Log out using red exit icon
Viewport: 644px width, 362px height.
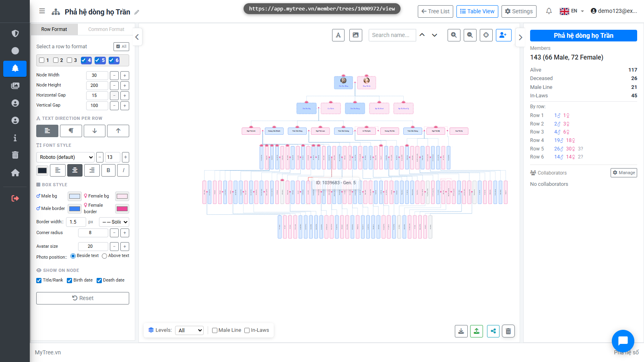[x=15, y=198]
